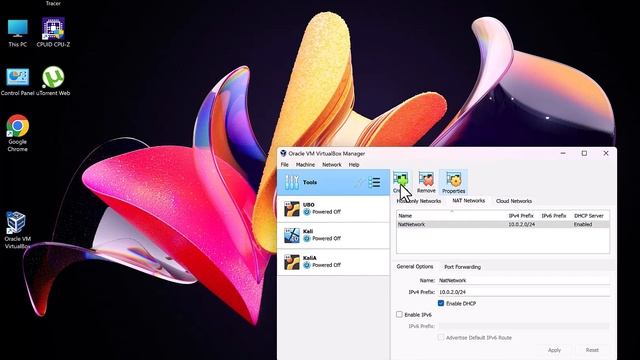Image resolution: width=640 pixels, height=360 pixels.
Task: Switch to the Cloud Networks tab
Action: click(513, 201)
